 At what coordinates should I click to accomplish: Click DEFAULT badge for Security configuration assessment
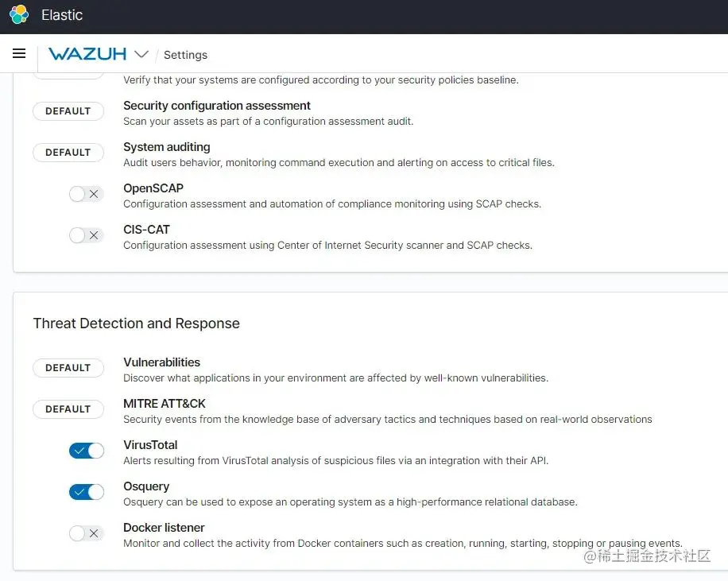tap(68, 111)
